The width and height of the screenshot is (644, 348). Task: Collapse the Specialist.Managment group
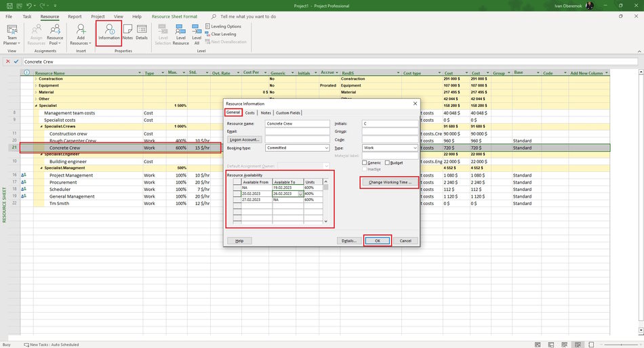pos(41,168)
